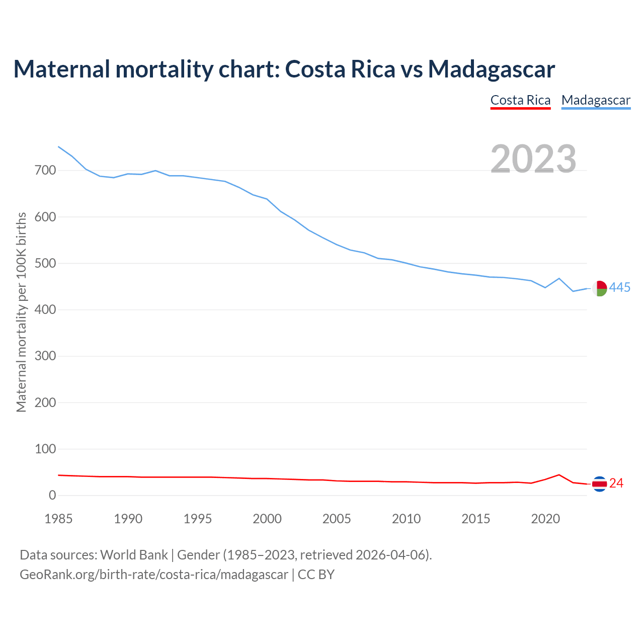The width and height of the screenshot is (644, 644).
Task: Select the Costa Rica legend label
Action: click(x=520, y=100)
